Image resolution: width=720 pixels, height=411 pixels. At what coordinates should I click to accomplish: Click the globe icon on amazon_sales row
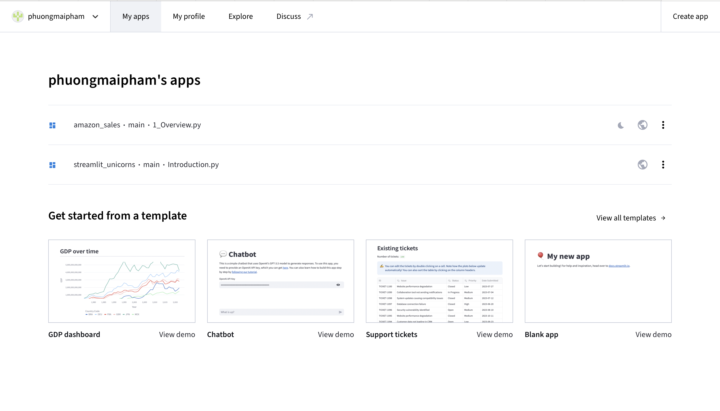[x=642, y=125]
